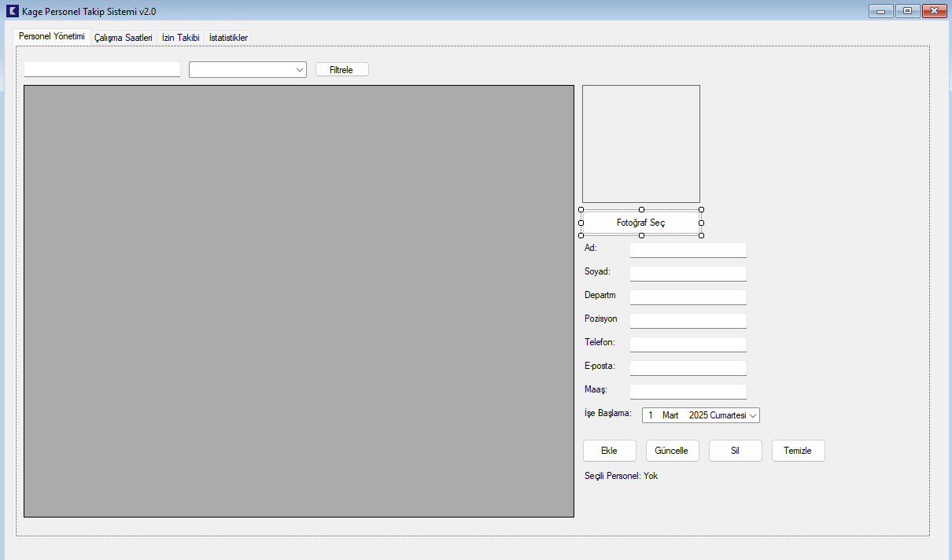Maximize the Kage Personel Takip window
The width and height of the screenshot is (952, 560).
point(907,11)
